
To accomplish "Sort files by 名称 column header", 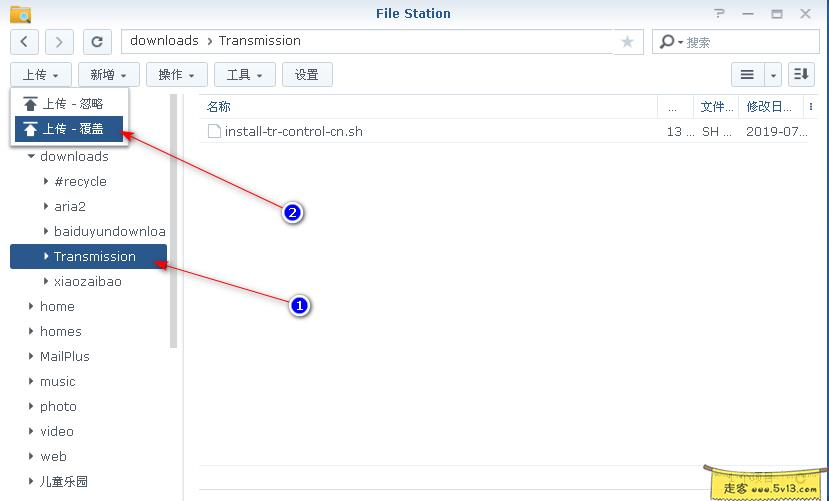I will click(219, 107).
